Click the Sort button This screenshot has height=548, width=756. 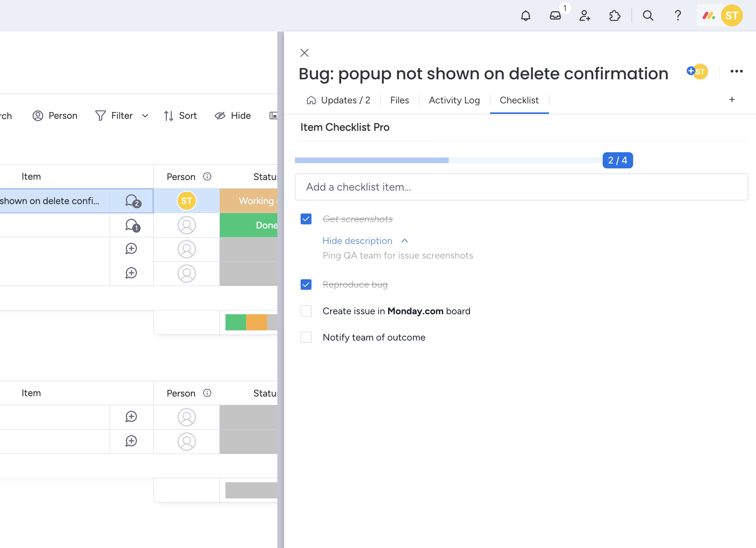[180, 116]
